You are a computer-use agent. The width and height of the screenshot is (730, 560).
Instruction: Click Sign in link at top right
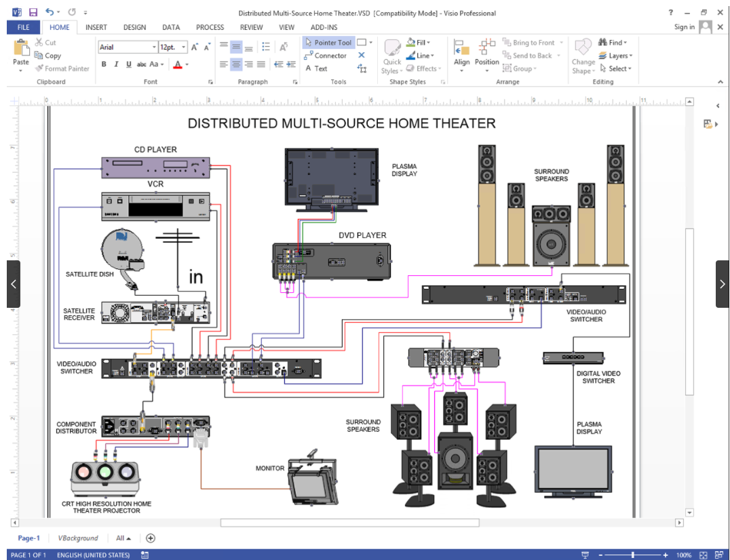coord(684,27)
